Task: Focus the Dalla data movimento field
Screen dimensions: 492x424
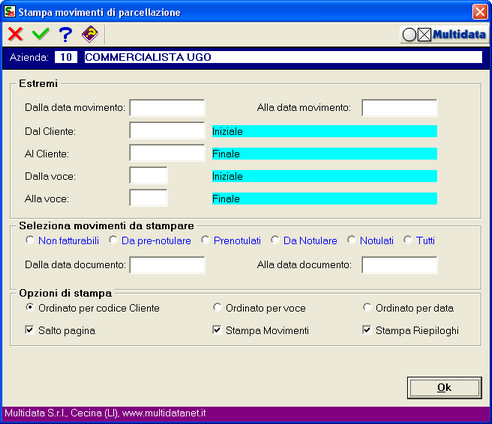Action: point(167,108)
